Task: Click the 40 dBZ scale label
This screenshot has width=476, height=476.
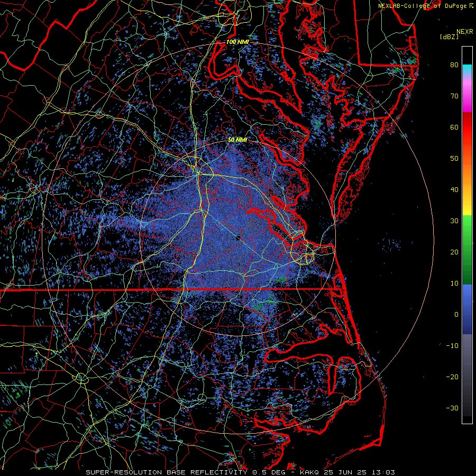Action: point(454,190)
